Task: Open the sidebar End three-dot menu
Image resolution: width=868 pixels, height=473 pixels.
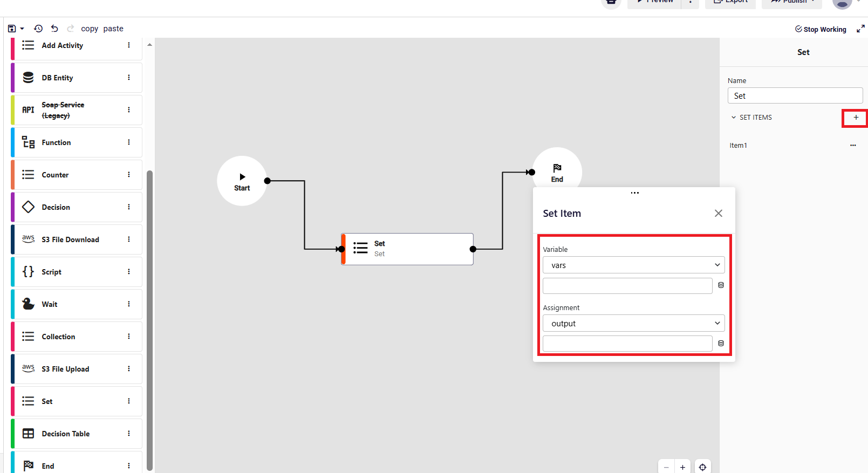Action: coord(129,466)
